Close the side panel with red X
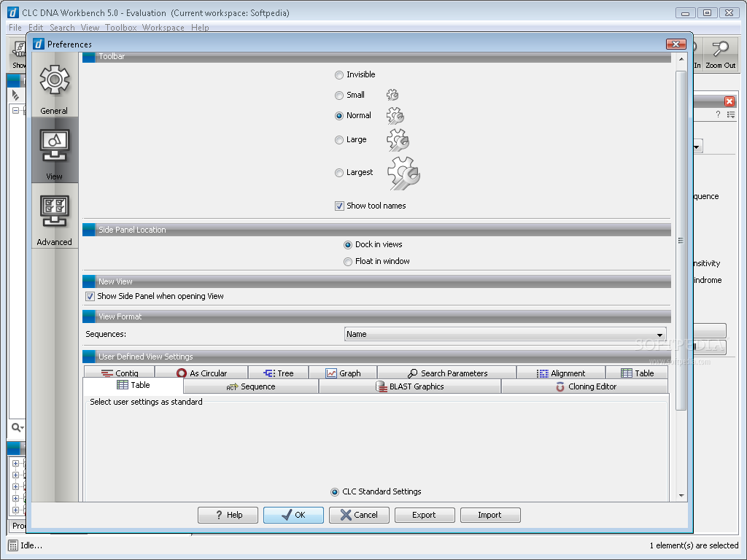Image resolution: width=747 pixels, height=560 pixels. (x=729, y=101)
